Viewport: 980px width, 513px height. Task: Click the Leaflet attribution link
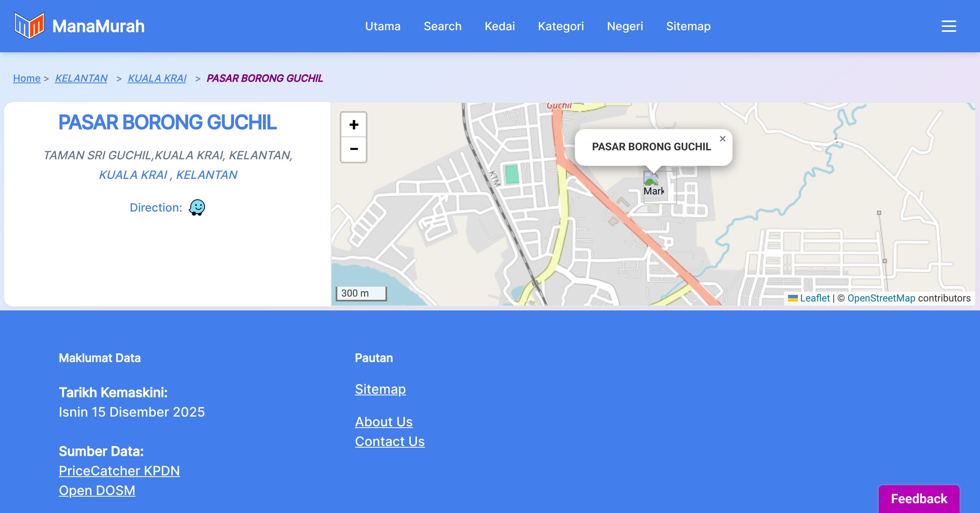point(815,298)
